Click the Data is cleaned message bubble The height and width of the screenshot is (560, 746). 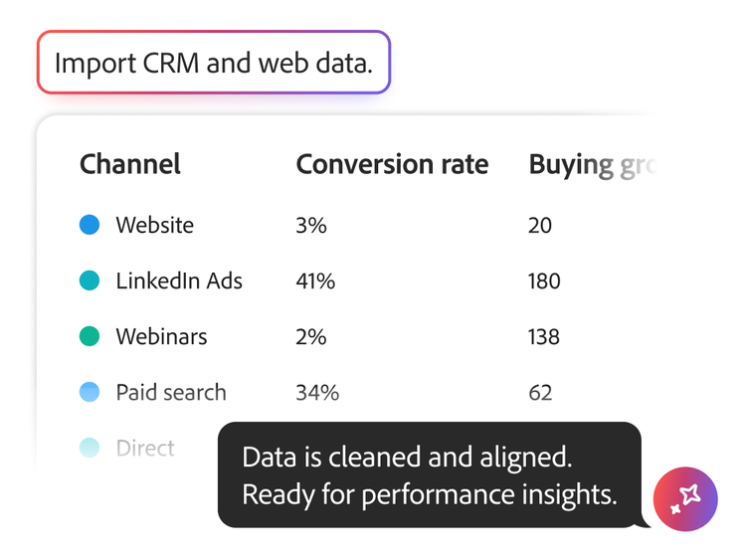click(429, 474)
